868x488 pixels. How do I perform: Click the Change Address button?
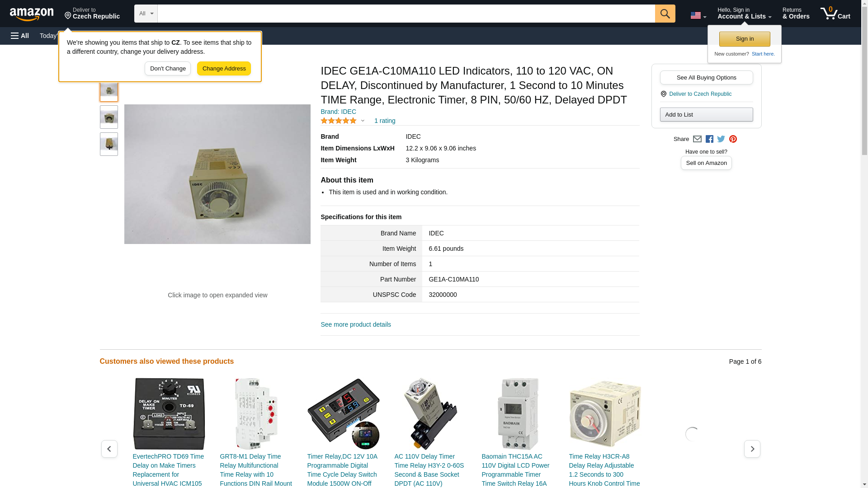[224, 69]
